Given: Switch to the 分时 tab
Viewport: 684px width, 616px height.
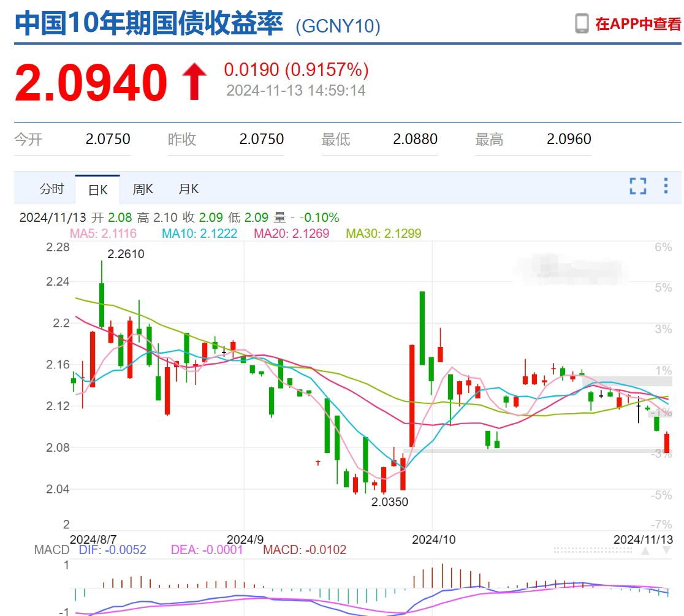Looking at the screenshot, I should coord(51,189).
